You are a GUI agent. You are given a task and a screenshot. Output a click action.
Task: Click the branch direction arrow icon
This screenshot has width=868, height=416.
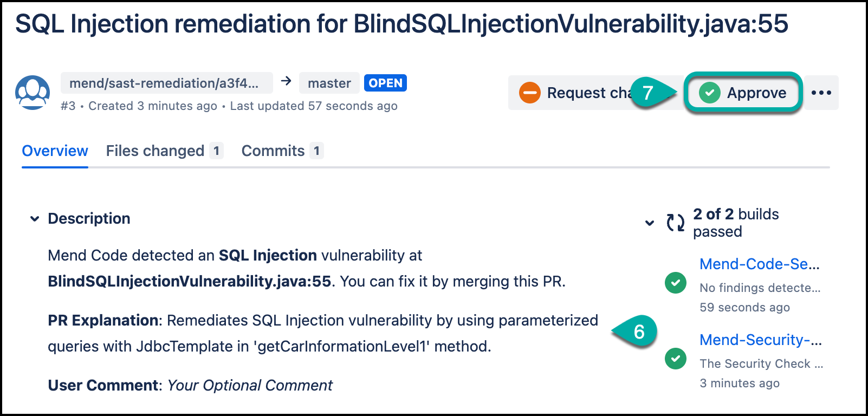click(286, 81)
